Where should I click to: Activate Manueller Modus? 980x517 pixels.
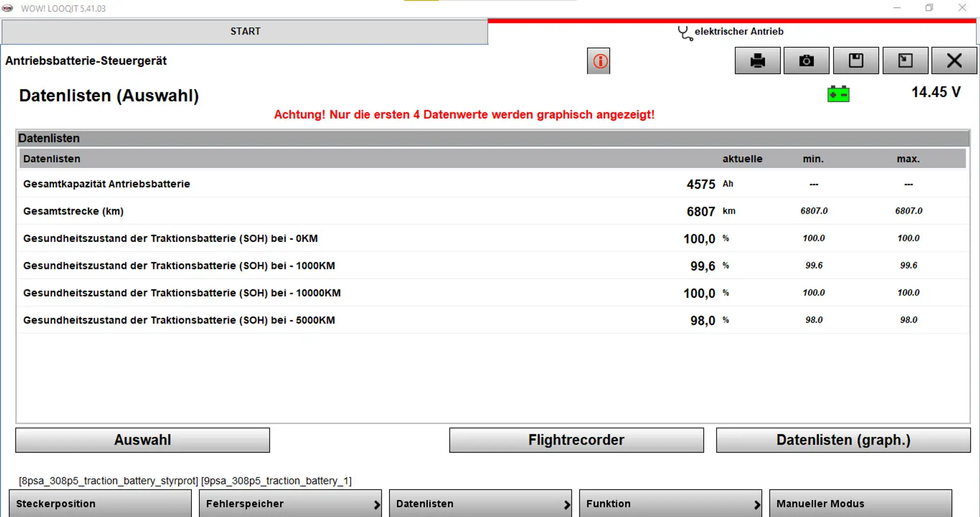click(x=860, y=504)
